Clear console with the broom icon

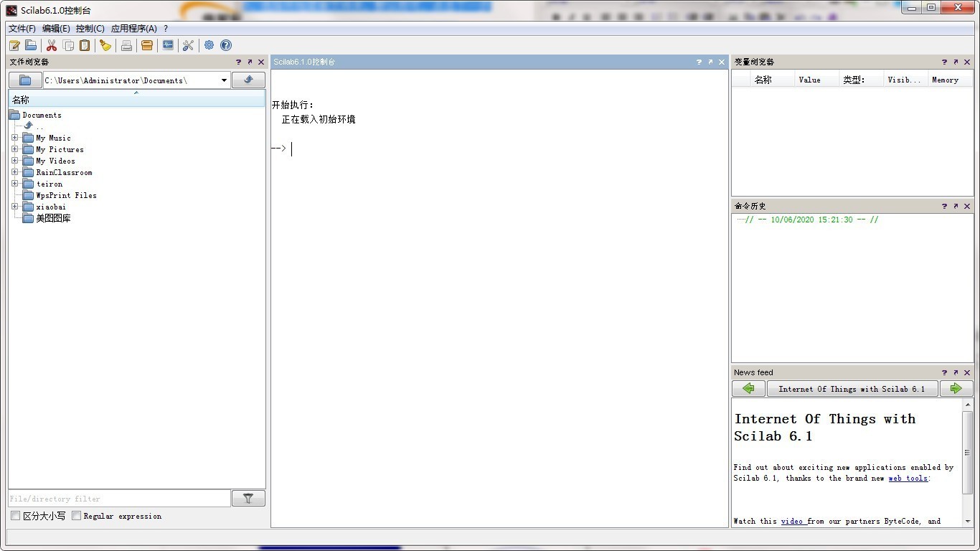point(105,45)
